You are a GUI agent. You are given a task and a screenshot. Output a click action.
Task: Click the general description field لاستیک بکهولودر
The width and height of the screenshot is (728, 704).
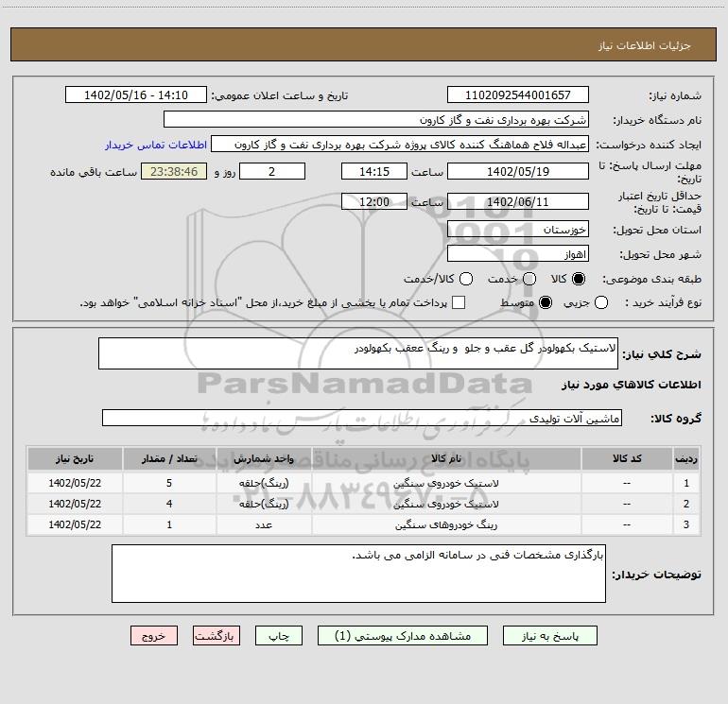click(358, 353)
